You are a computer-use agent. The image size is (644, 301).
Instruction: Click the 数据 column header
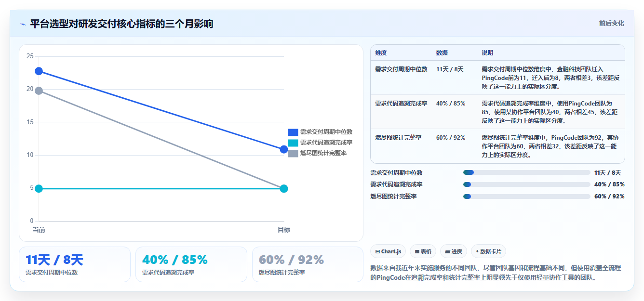(442, 53)
